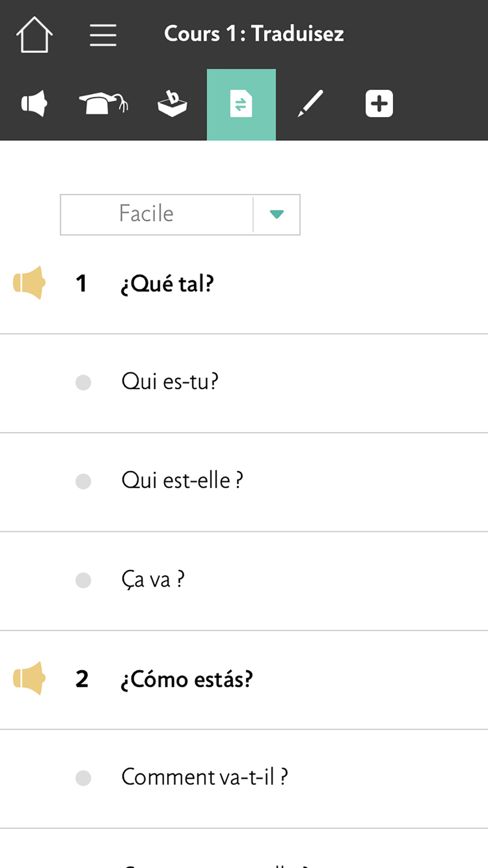The height and width of the screenshot is (868, 488).
Task: Click the answer text Ça va ?
Action: 153,580
